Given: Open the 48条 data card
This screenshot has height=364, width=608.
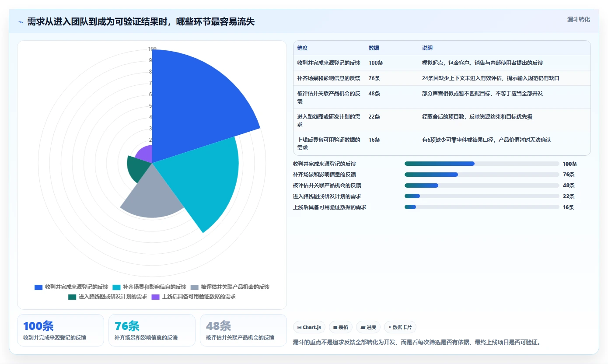Looking at the screenshot, I should tap(243, 330).
